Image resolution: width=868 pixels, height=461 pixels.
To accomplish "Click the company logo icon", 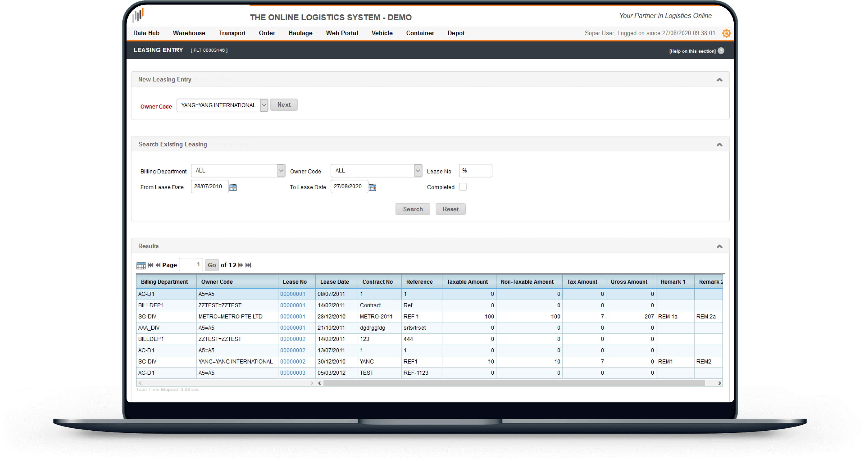I will pyautogui.click(x=138, y=15).
